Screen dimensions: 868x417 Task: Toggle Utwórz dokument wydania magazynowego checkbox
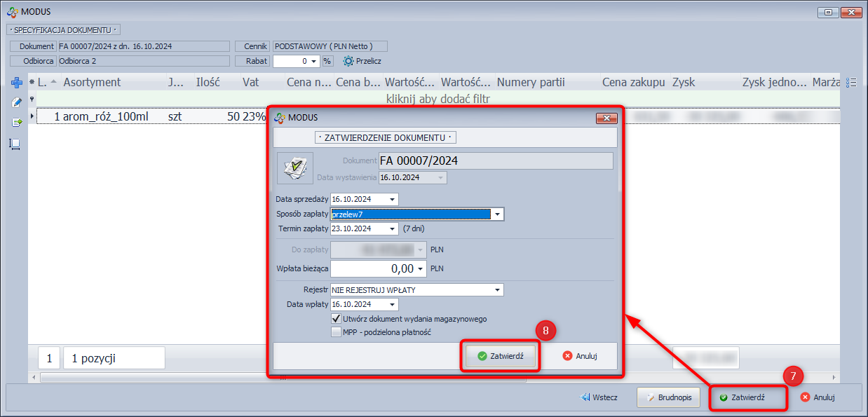pyautogui.click(x=337, y=319)
